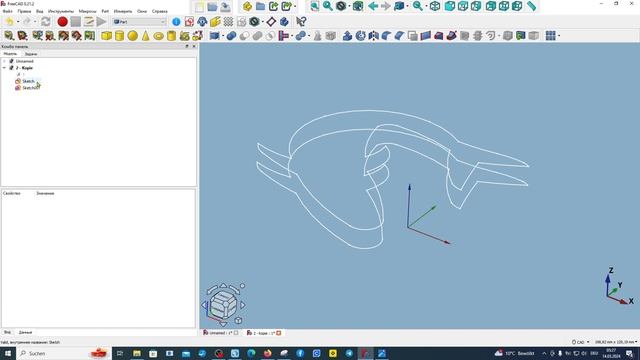
Task: Collapse the '2 - Kopie' document tree node
Action: 4,68
